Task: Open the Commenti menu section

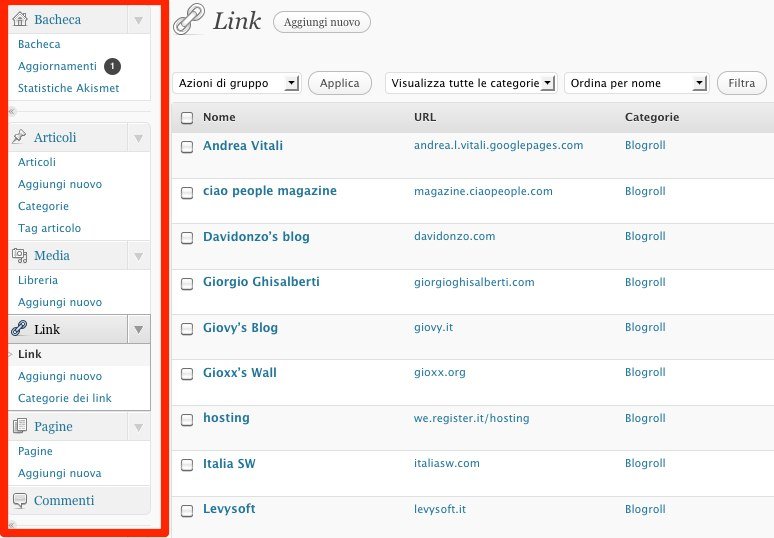Action: (64, 500)
